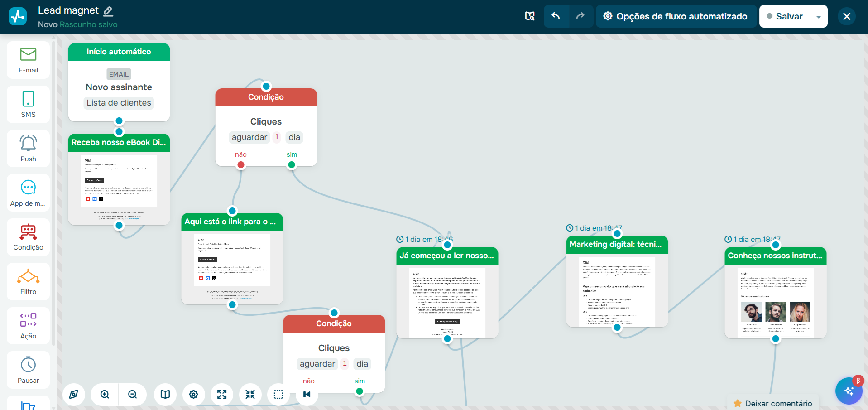Collapse canvas with the arrows-in icon
The height and width of the screenshot is (410, 868).
[250, 394]
